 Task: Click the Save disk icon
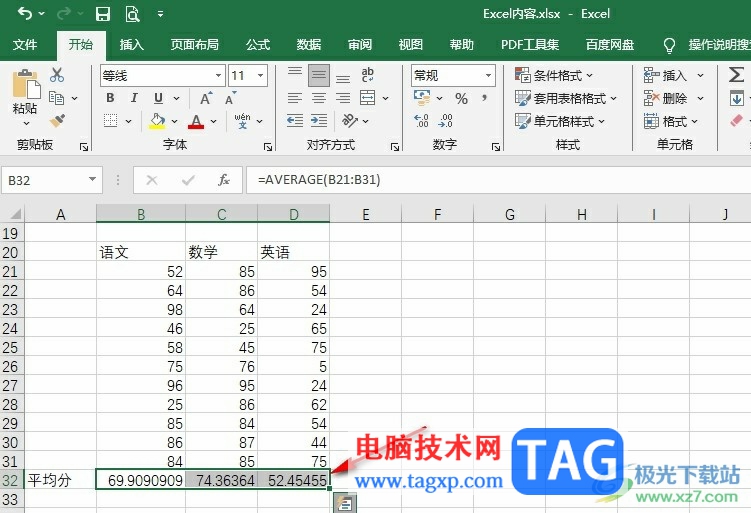coord(102,14)
